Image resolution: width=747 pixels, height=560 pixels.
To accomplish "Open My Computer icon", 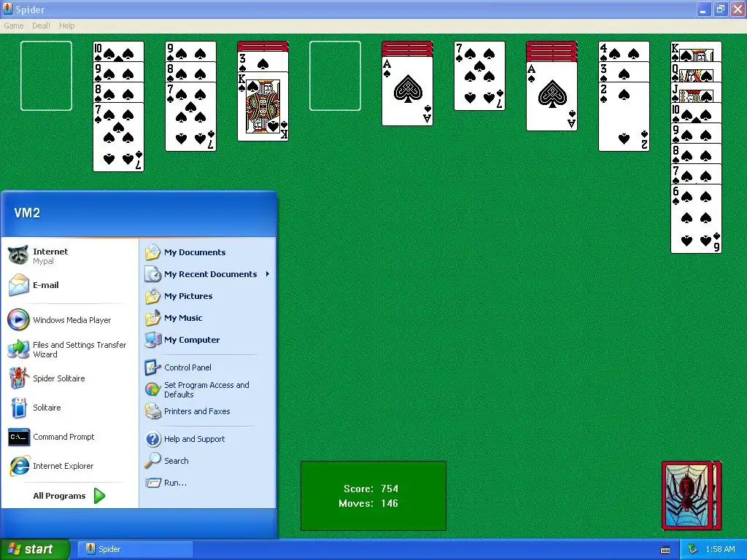I will pyautogui.click(x=153, y=340).
